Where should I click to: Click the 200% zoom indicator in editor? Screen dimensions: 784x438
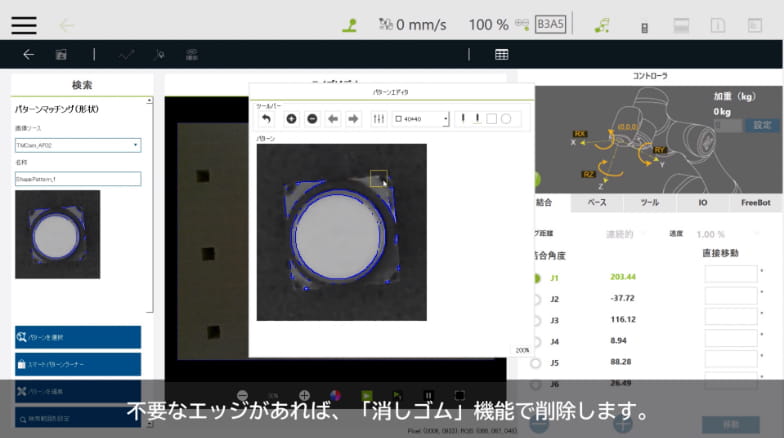click(522, 350)
